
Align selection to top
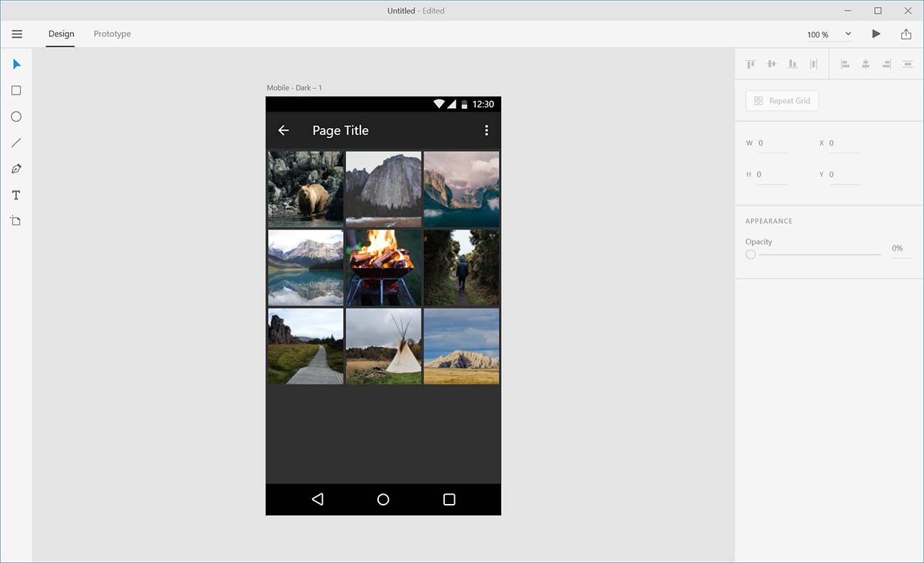(751, 64)
